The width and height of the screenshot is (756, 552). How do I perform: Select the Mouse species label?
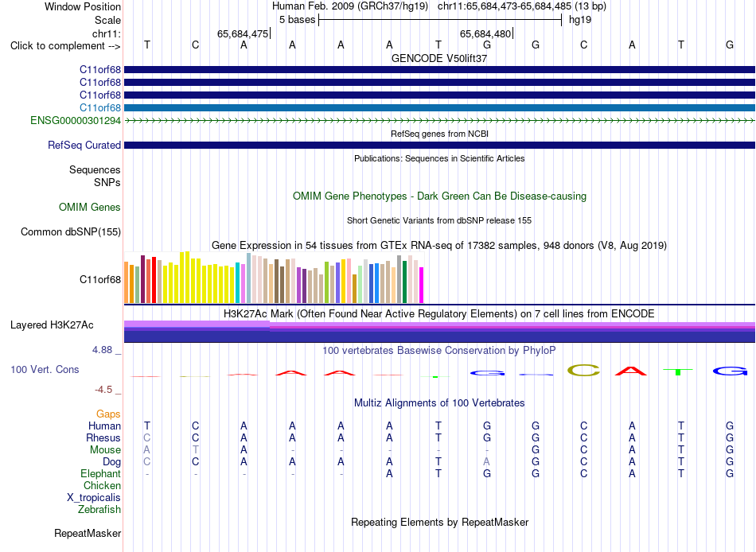pos(105,450)
